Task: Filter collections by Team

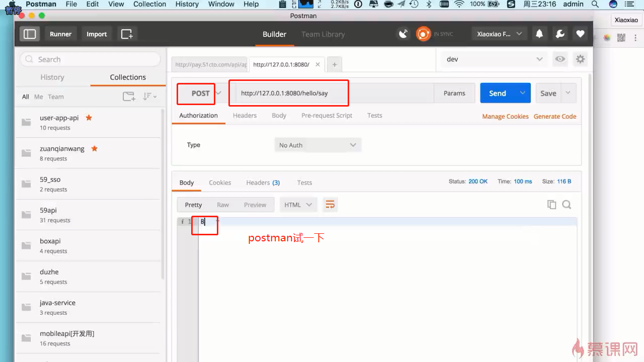Action: pyautogui.click(x=56, y=97)
